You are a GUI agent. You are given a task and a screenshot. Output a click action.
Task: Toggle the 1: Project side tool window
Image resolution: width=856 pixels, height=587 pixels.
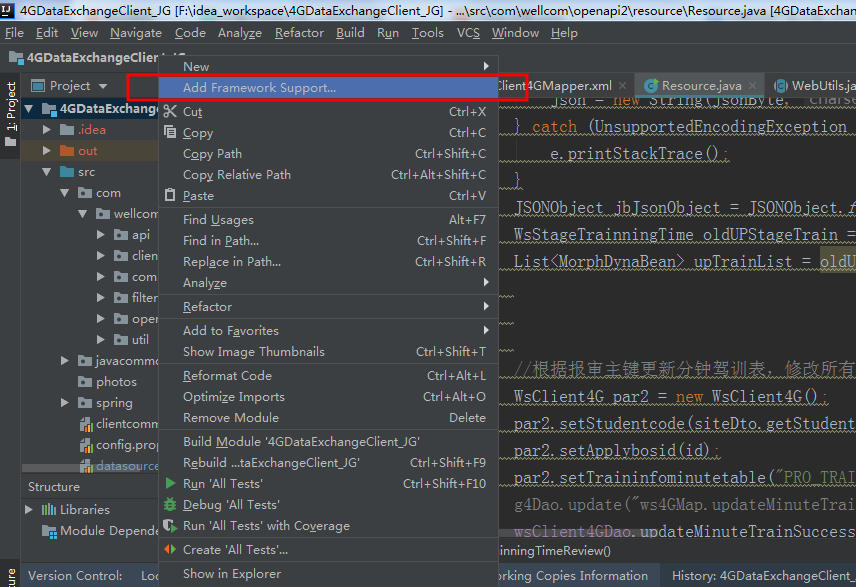click(10, 115)
